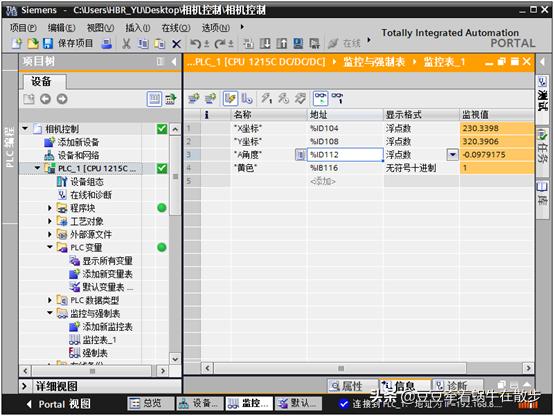Open 设备组态 tree item
This screenshot has width=554, height=416.
[80, 182]
